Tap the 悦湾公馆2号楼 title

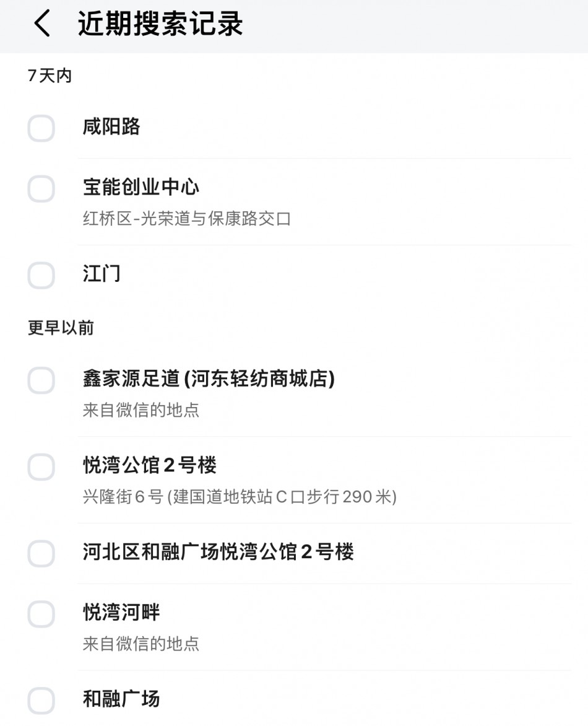point(150,465)
